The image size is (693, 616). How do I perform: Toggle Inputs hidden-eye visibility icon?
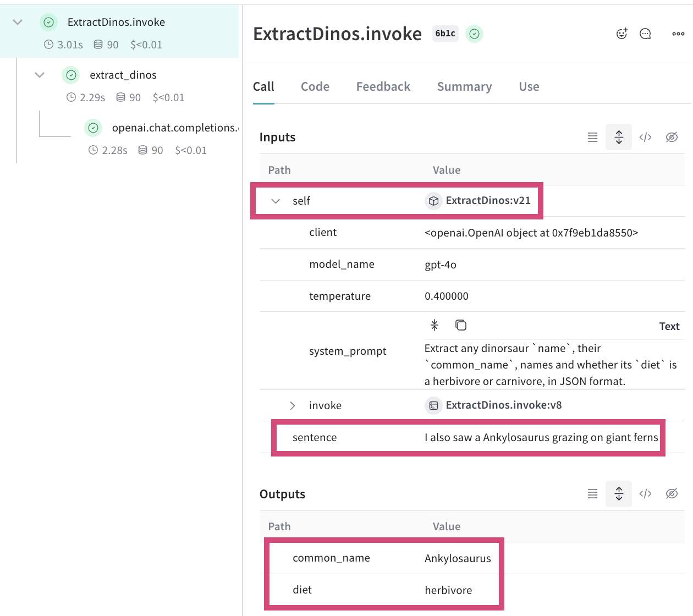click(672, 137)
